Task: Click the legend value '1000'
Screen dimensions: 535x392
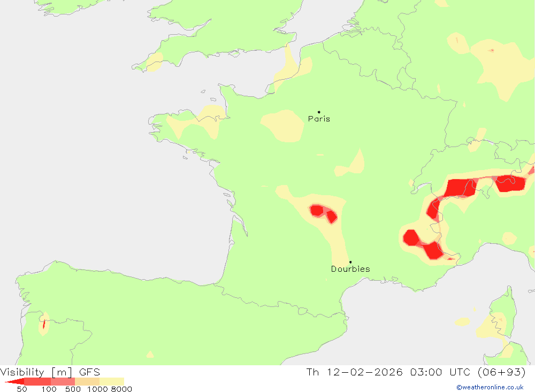Action: (97, 389)
